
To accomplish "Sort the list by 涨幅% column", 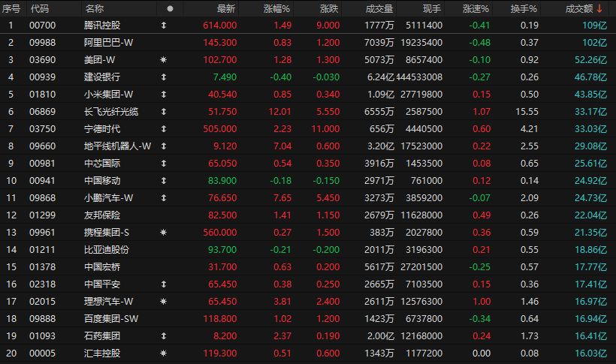I will point(276,9).
